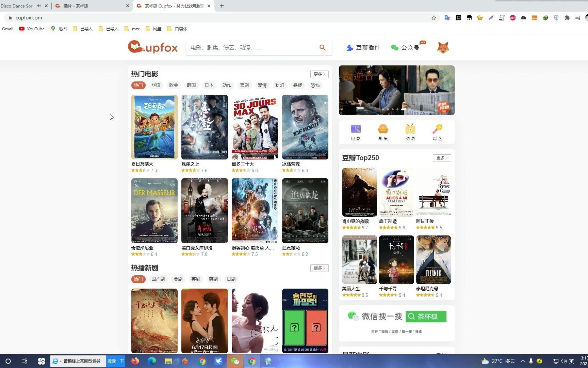Open the 动漫 category icon
This screenshot has width=588, height=368.
point(410,132)
